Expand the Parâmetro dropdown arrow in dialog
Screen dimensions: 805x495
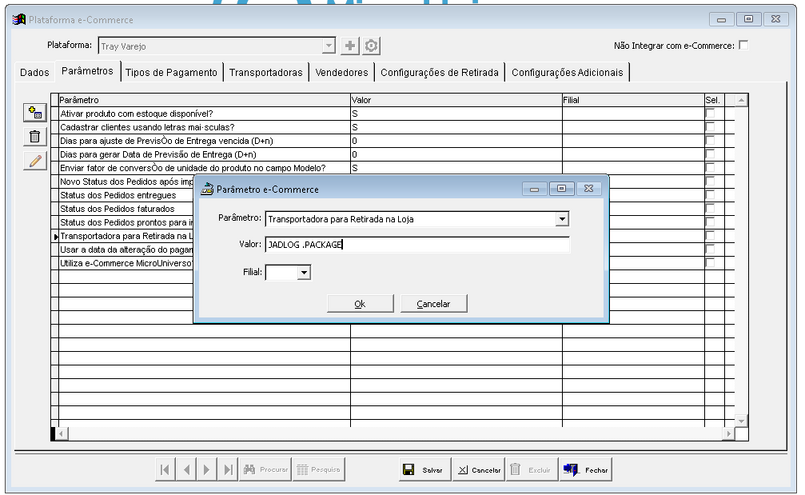[562, 219]
